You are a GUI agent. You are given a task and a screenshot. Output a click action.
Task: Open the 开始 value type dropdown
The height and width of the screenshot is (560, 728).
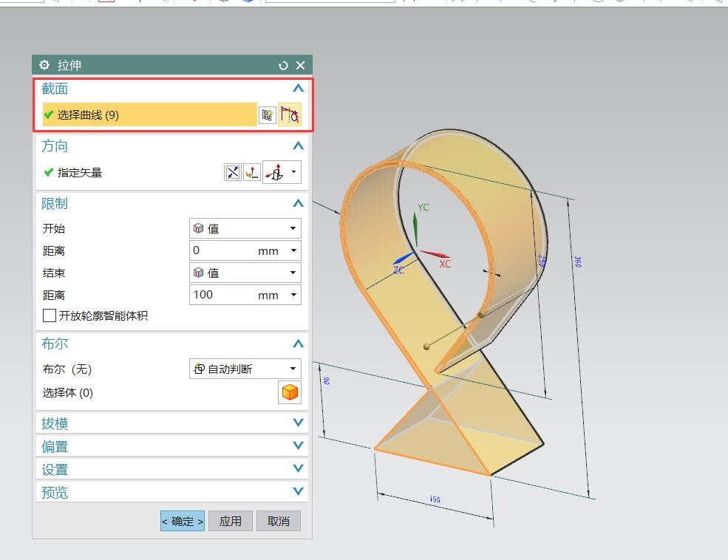(245, 228)
